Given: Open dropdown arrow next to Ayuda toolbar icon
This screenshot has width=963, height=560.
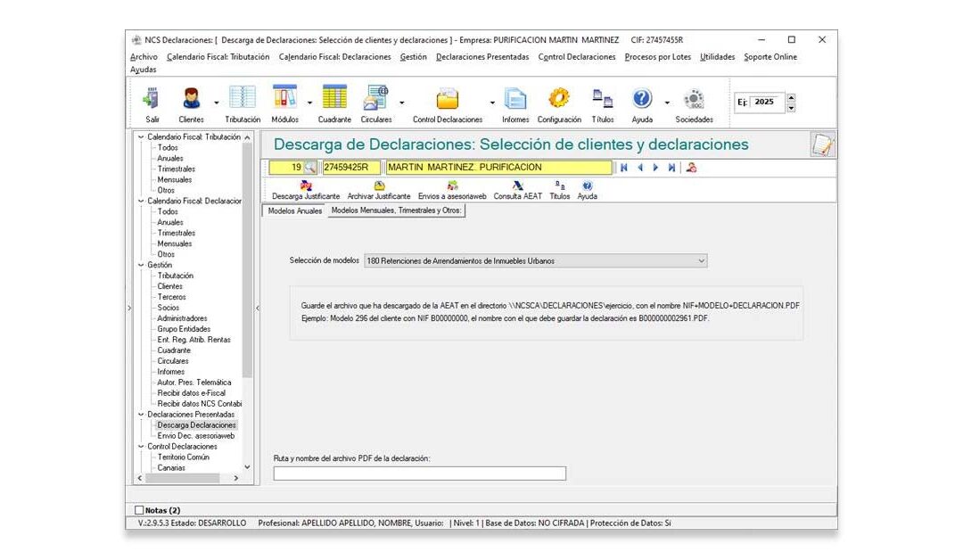Looking at the screenshot, I should pyautogui.click(x=666, y=103).
